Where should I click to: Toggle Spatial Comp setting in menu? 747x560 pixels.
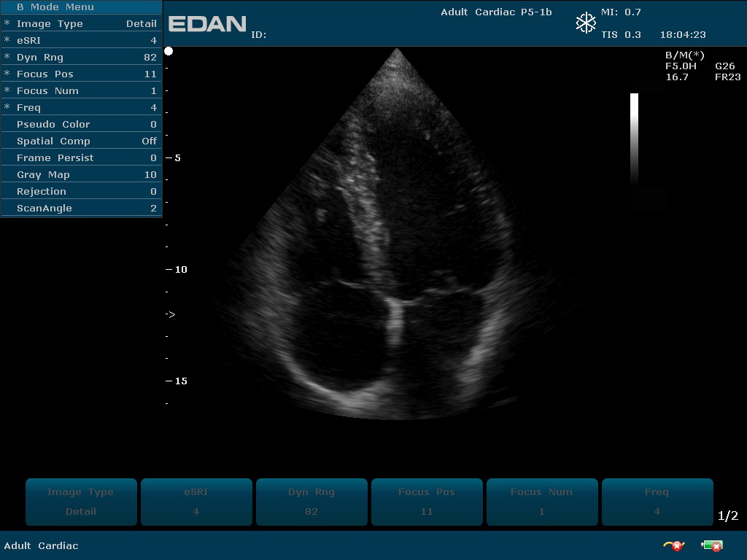pyautogui.click(x=82, y=141)
